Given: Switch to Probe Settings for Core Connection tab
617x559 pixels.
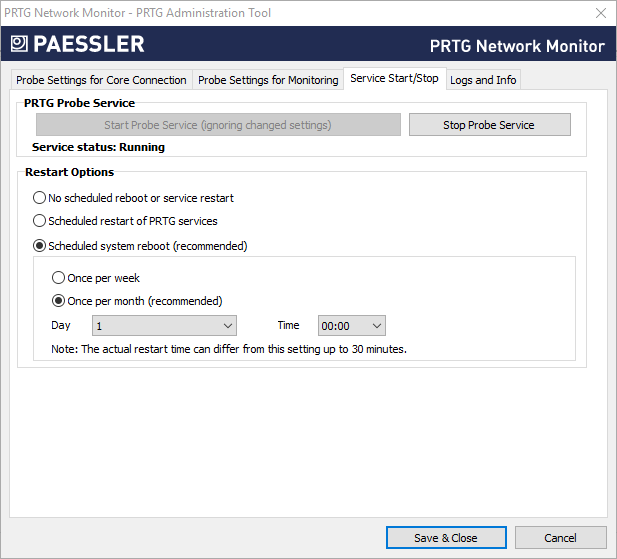Looking at the screenshot, I should 100,80.
